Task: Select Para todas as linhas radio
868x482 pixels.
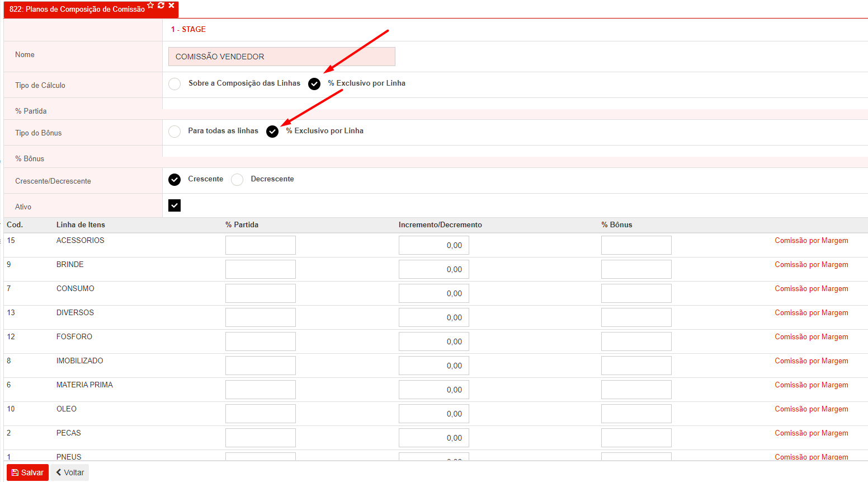Action: (x=174, y=131)
